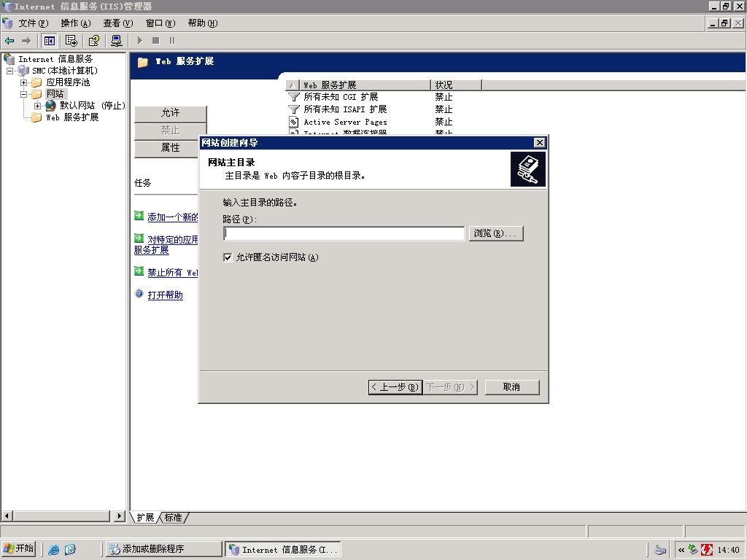The image size is (747, 560).
Task: Switch to the 扩展 tab
Action: pyautogui.click(x=145, y=518)
